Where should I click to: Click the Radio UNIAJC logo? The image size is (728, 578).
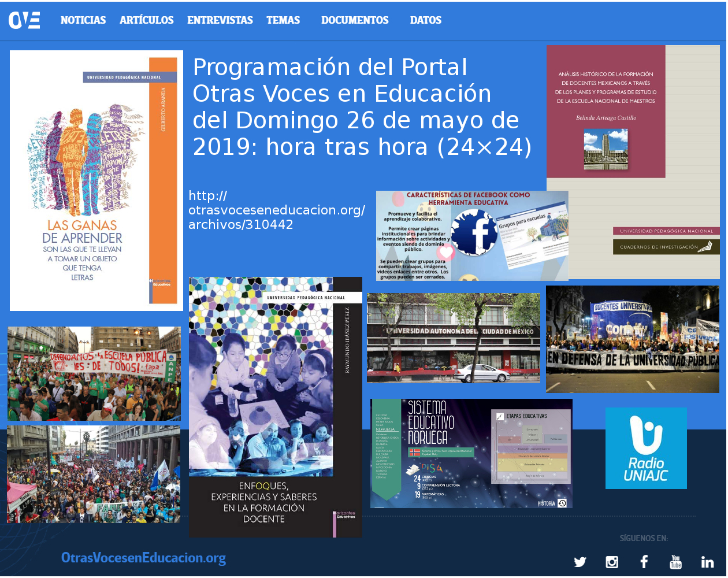646,448
